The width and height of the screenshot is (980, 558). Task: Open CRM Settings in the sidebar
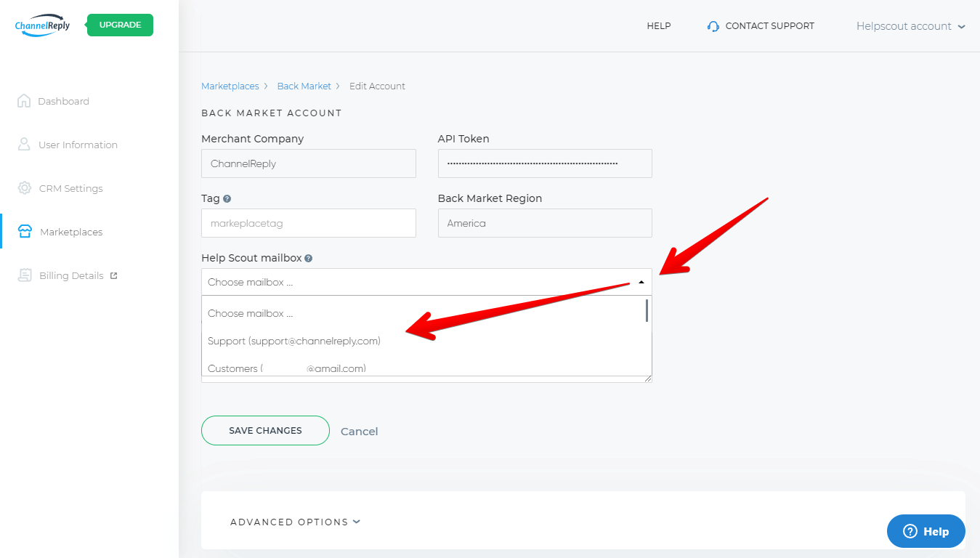click(x=70, y=188)
